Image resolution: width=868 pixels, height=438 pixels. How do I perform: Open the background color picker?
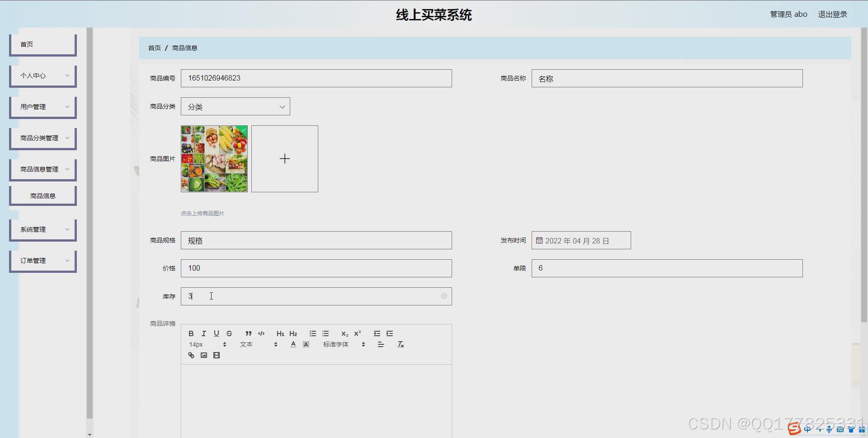[306, 344]
